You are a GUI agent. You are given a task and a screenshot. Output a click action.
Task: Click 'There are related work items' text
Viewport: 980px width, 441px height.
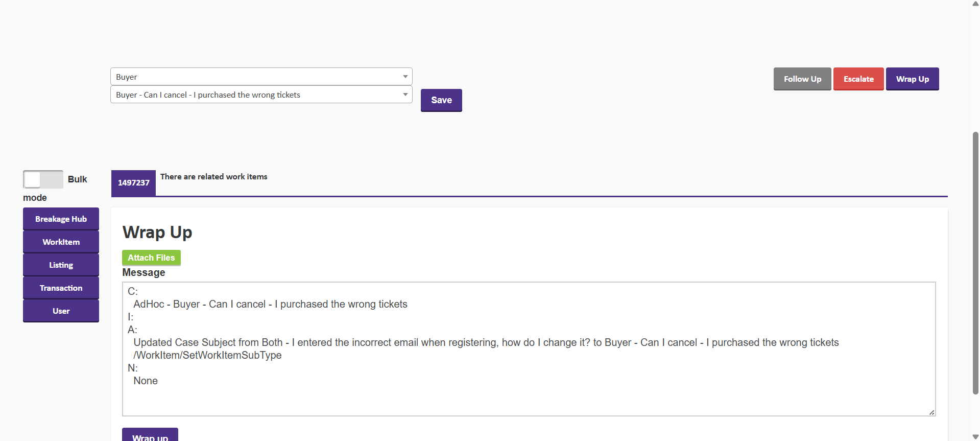pyautogui.click(x=213, y=177)
